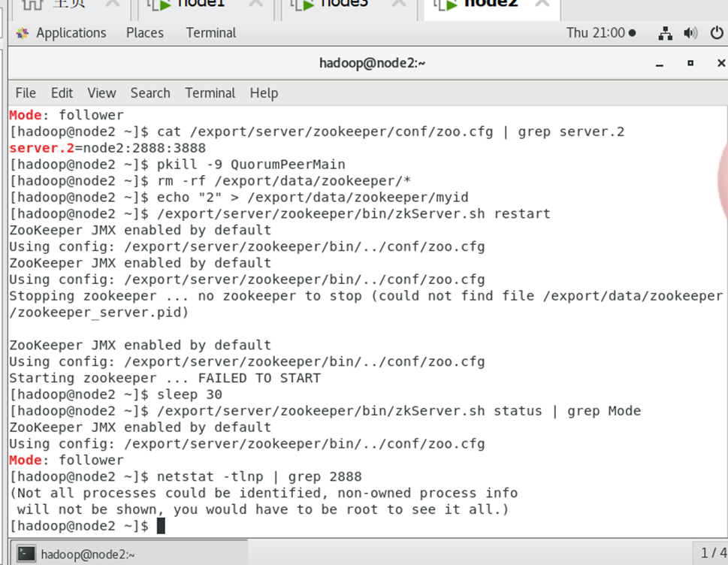This screenshot has height=565, width=728.
Task: Open the Thu 21:00 clock calendar
Action: tap(600, 33)
